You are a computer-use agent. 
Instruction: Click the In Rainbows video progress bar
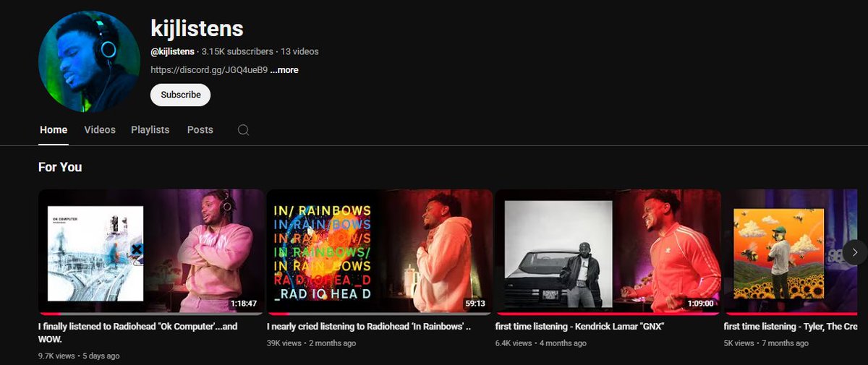tap(380, 314)
